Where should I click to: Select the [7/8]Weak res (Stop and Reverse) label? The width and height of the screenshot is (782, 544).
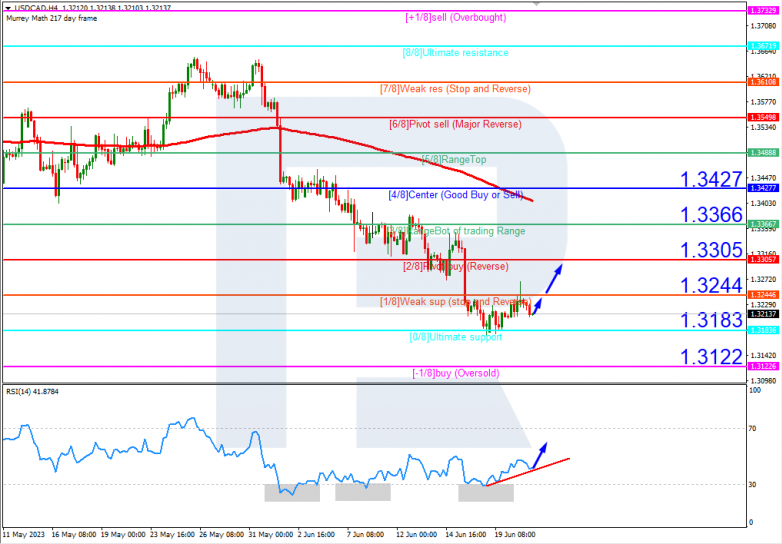[455, 89]
